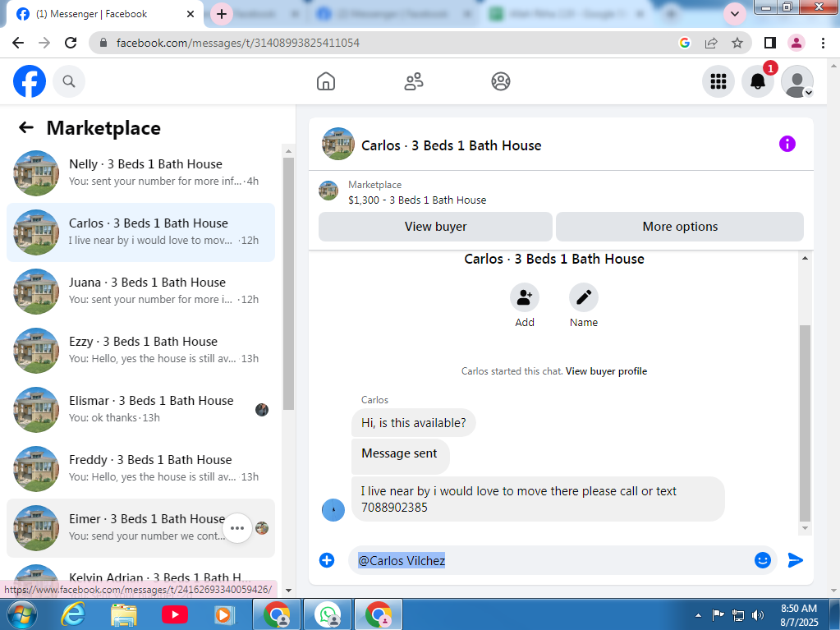The width and height of the screenshot is (840, 630).
Task: Open conversation info purple icon
Action: 787,144
